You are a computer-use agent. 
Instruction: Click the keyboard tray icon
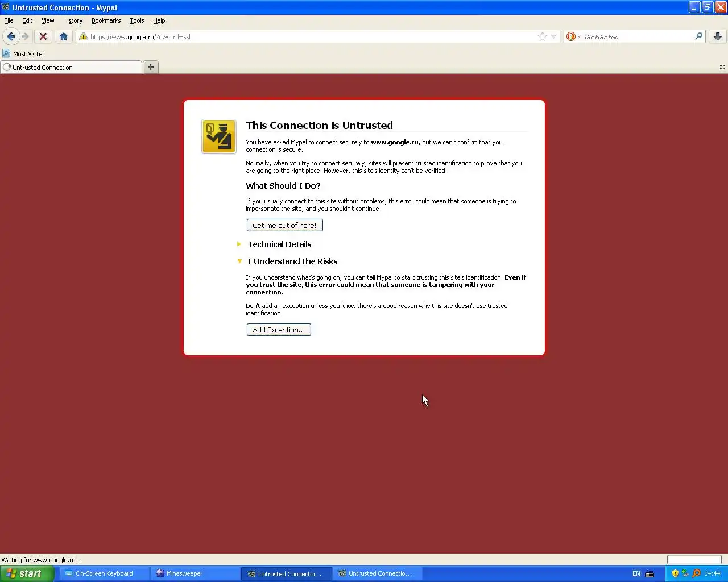(650, 573)
